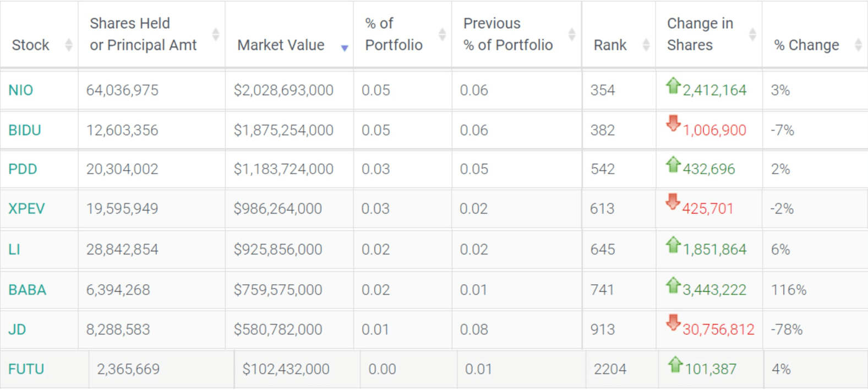Click the Market Value descending sort arrow
The height and width of the screenshot is (390, 868).
[x=345, y=48]
